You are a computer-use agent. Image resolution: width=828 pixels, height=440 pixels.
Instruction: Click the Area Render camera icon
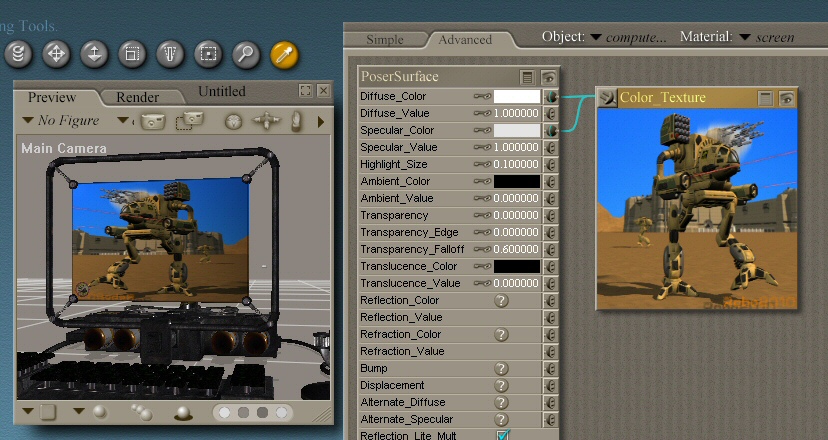point(190,120)
